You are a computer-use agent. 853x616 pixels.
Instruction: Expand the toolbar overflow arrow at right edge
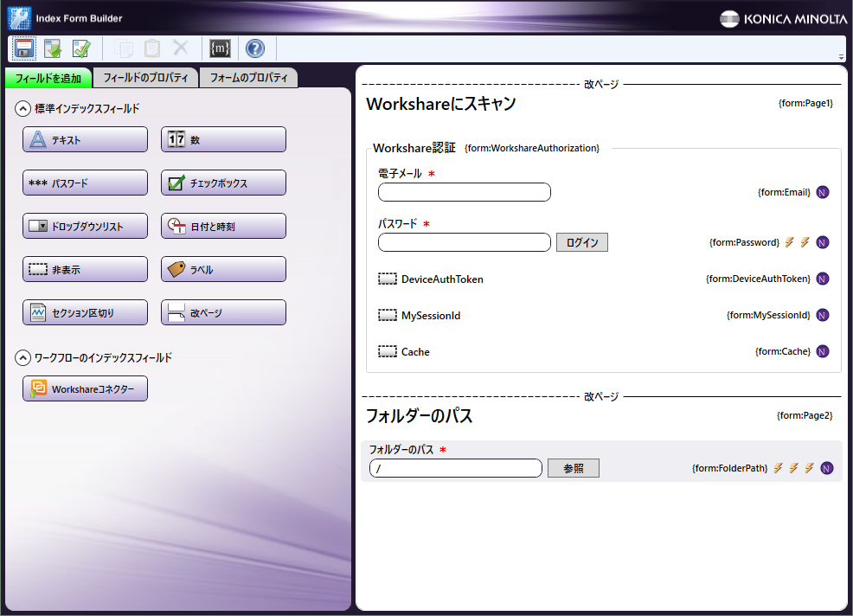[x=841, y=57]
